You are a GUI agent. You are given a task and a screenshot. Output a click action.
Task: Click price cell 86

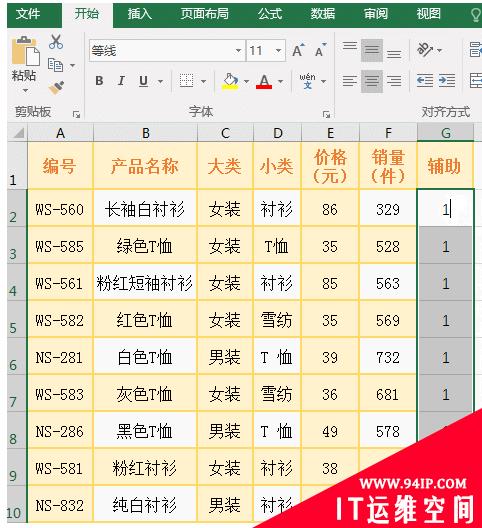(330, 209)
